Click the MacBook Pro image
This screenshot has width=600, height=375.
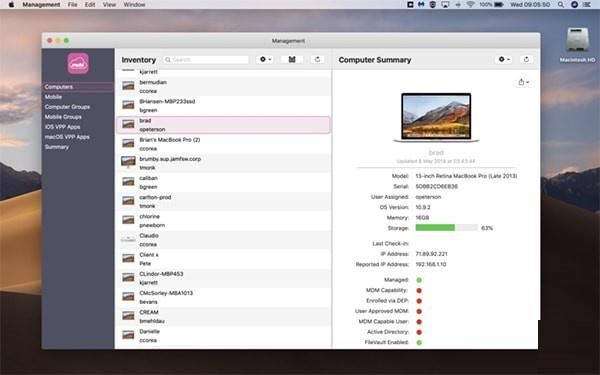point(436,117)
